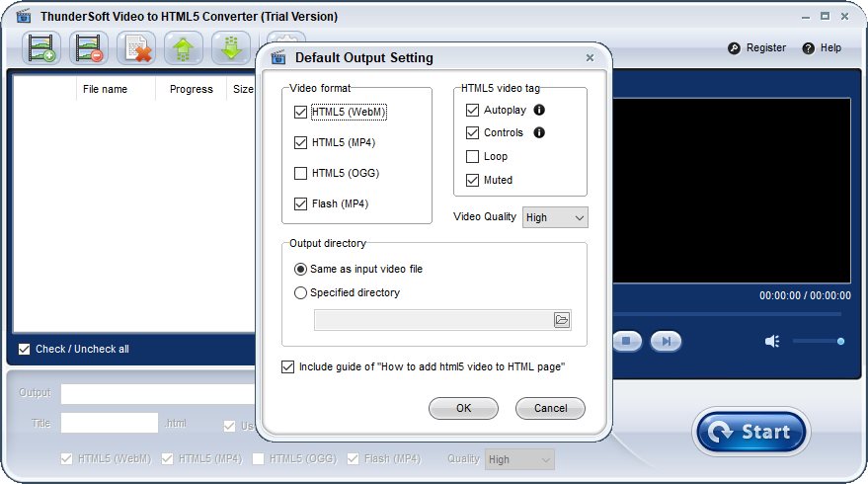Click the 00:00:00 / 00:00:00 time readout
Screen dimensions: 868x484
coord(805,295)
